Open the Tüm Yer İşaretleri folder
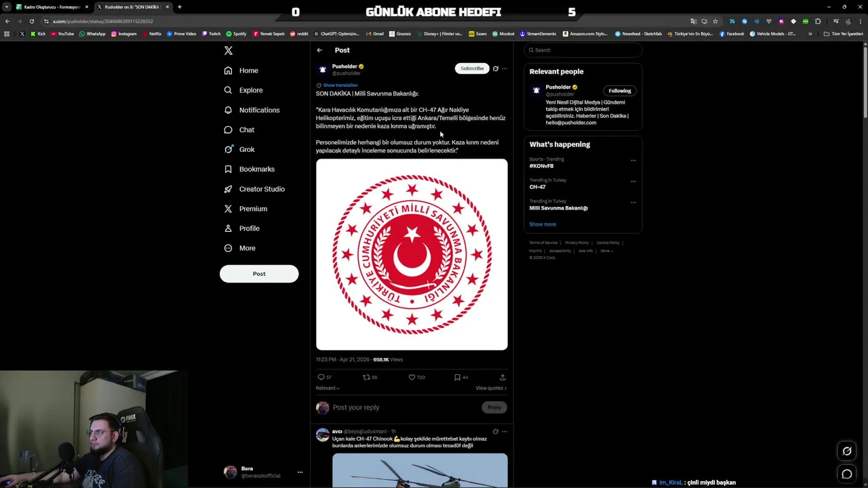The width and height of the screenshot is (868, 488). tap(843, 34)
